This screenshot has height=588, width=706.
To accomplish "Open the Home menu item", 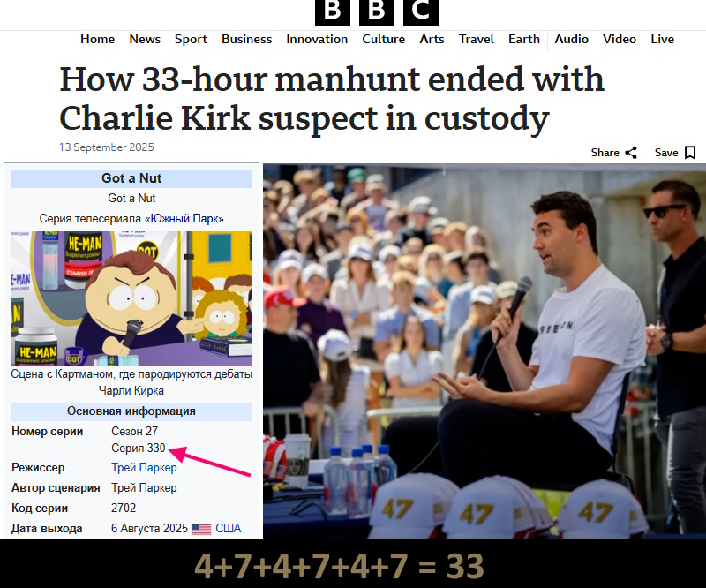I will (x=98, y=39).
